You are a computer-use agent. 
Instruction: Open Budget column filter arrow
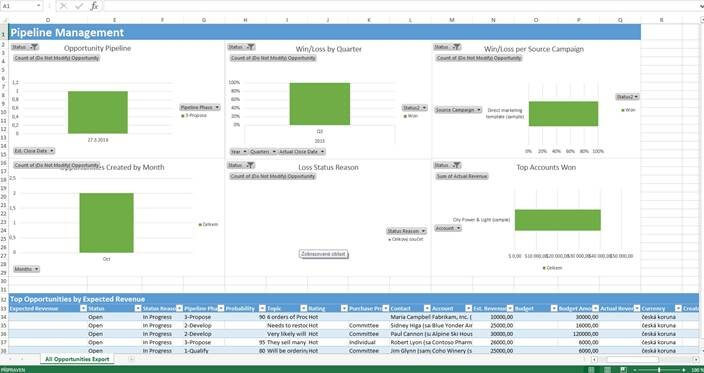pyautogui.click(x=554, y=309)
